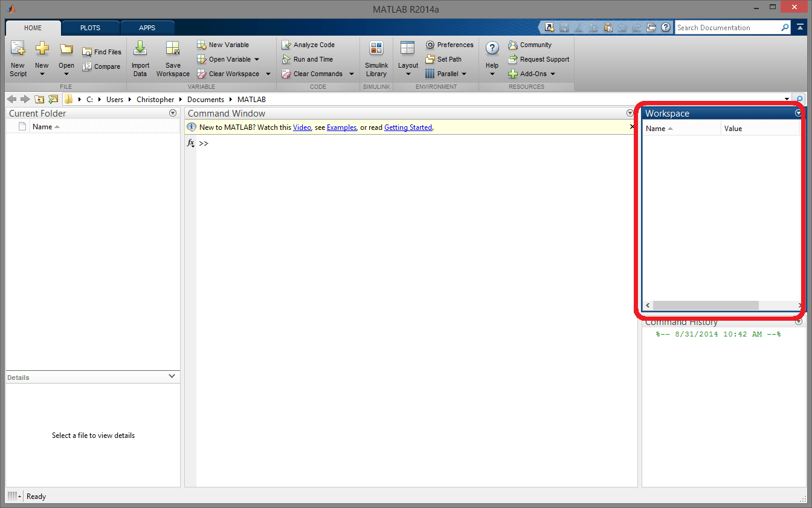
Task: Collapse the Details panel
Action: [x=172, y=376]
